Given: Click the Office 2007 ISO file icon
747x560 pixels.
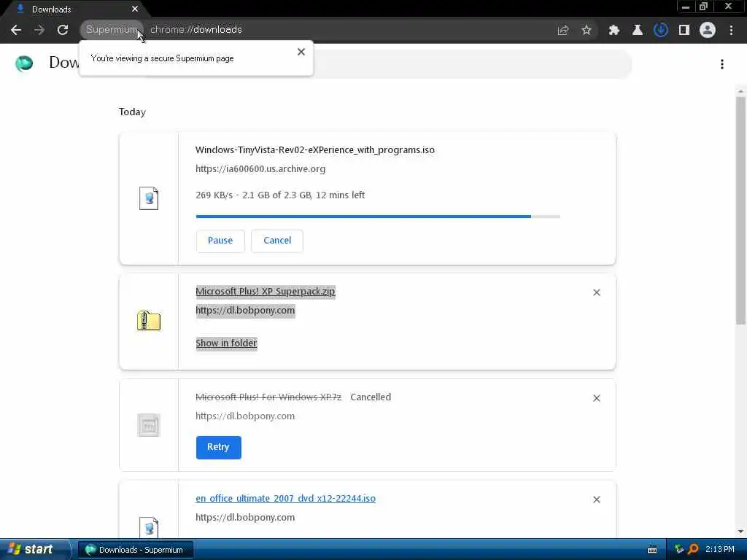Looking at the screenshot, I should [149, 527].
